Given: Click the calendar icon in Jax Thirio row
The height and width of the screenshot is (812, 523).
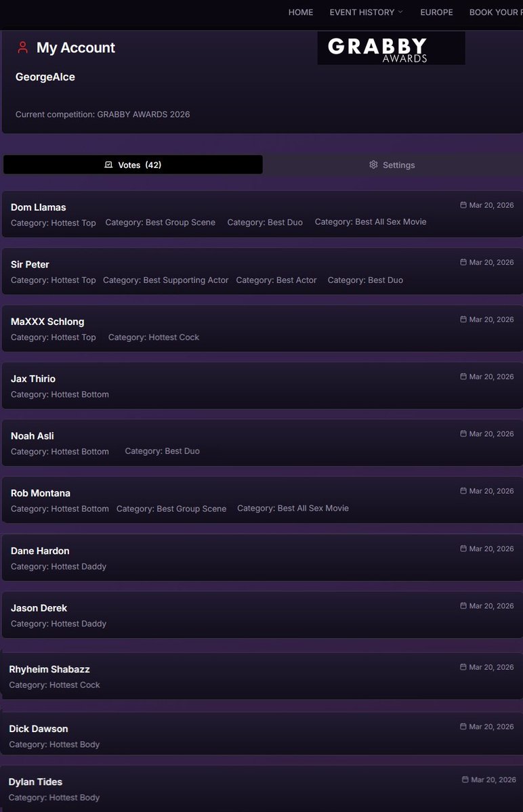Looking at the screenshot, I should pyautogui.click(x=463, y=377).
